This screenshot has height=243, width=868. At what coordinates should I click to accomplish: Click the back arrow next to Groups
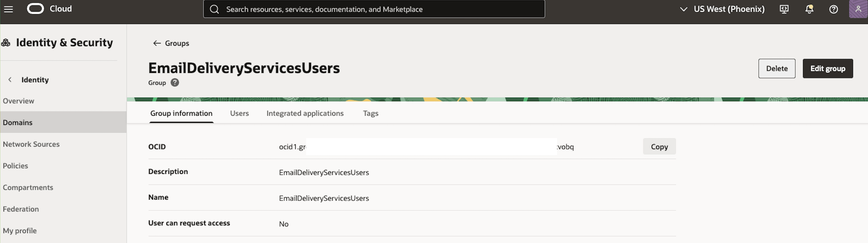point(157,43)
